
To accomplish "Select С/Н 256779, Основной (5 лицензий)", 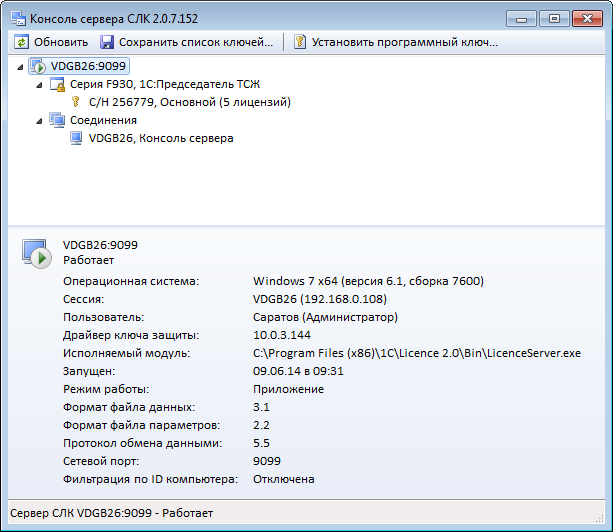I will tap(190, 102).
